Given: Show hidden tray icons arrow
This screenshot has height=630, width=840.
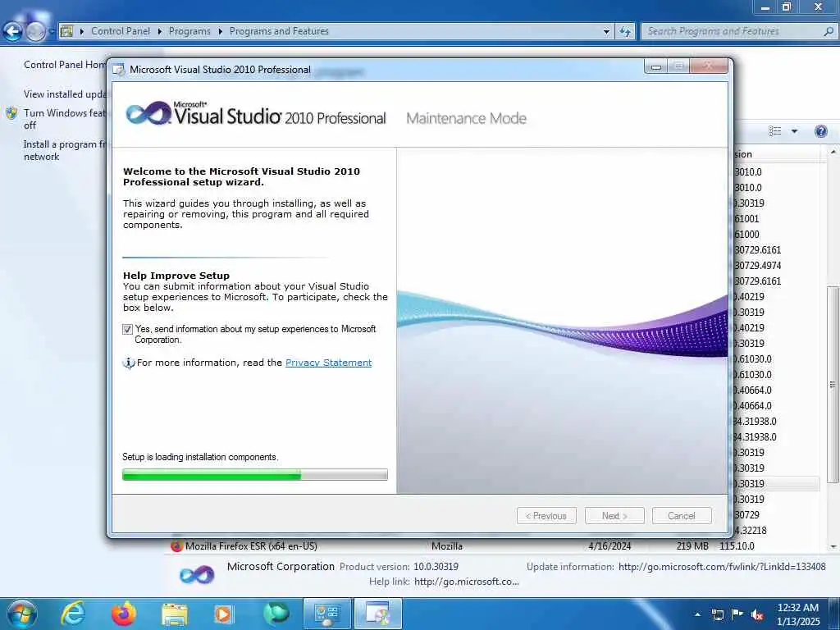Looking at the screenshot, I should point(697,614).
